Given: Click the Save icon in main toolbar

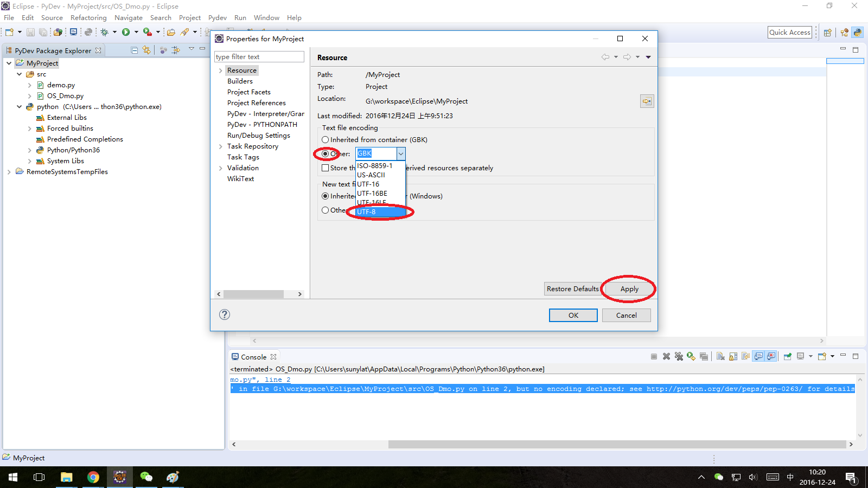Looking at the screenshot, I should point(31,33).
